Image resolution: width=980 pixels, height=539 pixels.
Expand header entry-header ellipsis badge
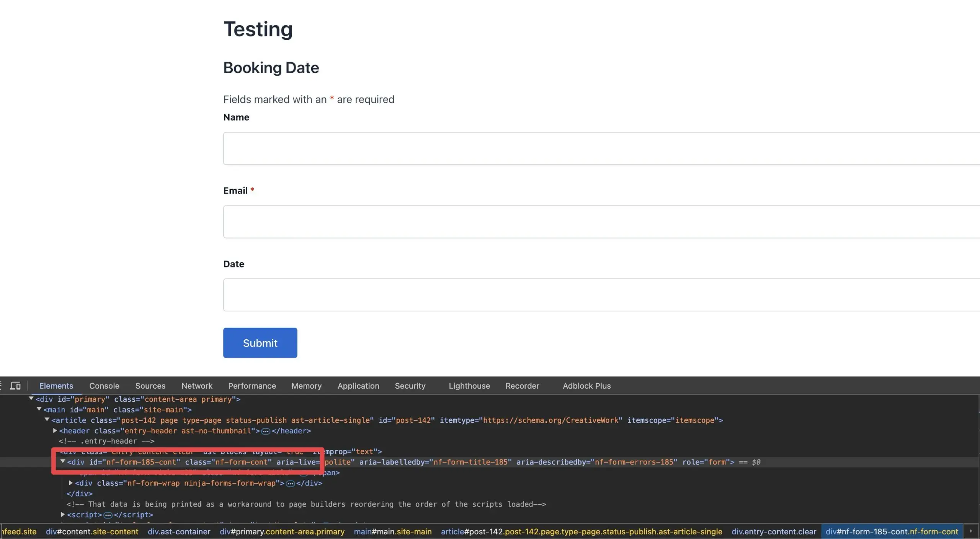(266, 431)
